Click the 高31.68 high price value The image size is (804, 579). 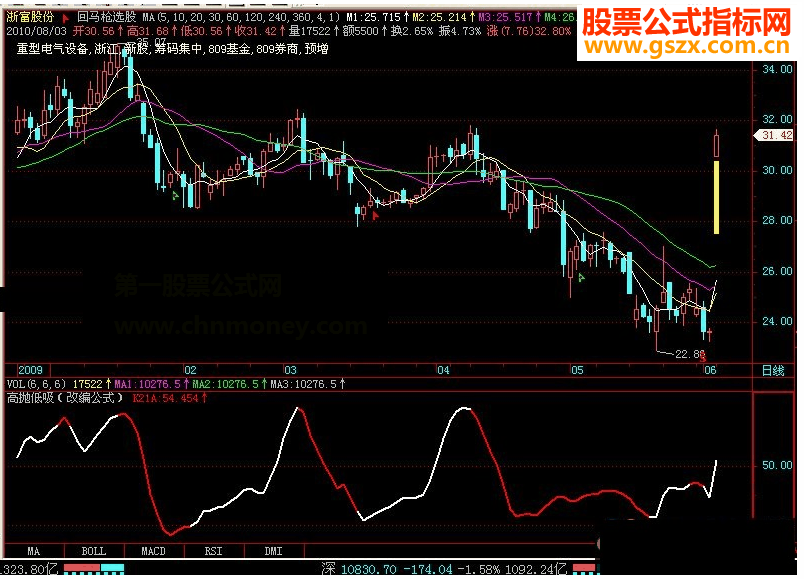(x=152, y=31)
